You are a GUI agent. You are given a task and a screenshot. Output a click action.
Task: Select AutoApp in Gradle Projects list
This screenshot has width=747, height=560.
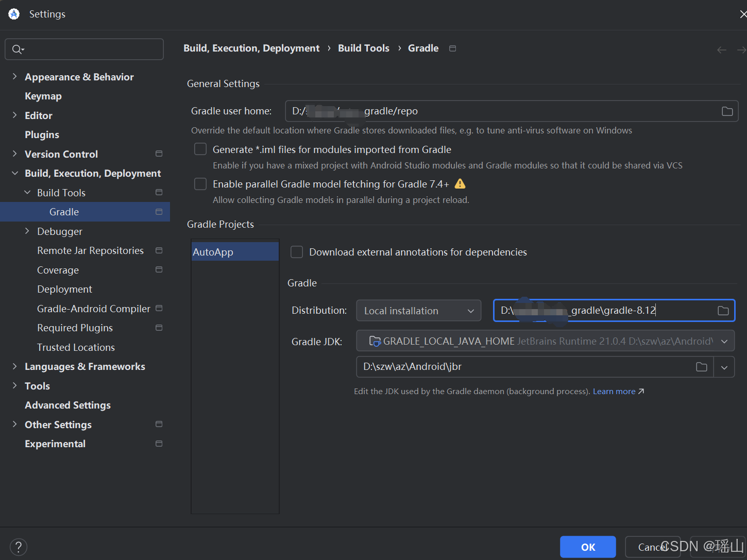click(x=235, y=252)
